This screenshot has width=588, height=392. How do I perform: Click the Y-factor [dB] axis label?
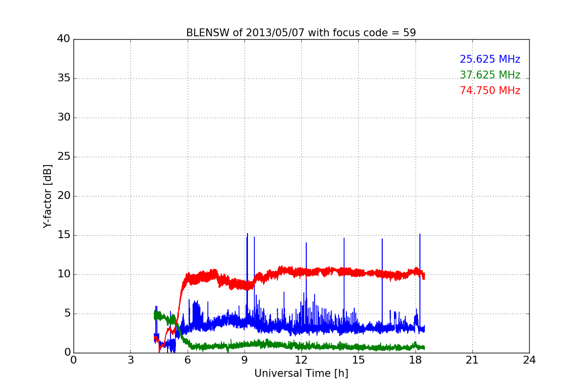[48, 196]
